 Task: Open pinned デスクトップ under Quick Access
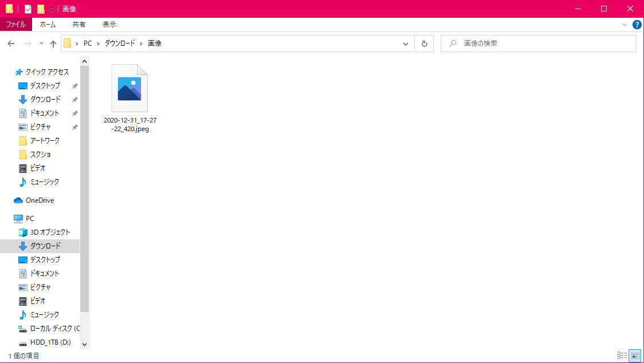[45, 85]
